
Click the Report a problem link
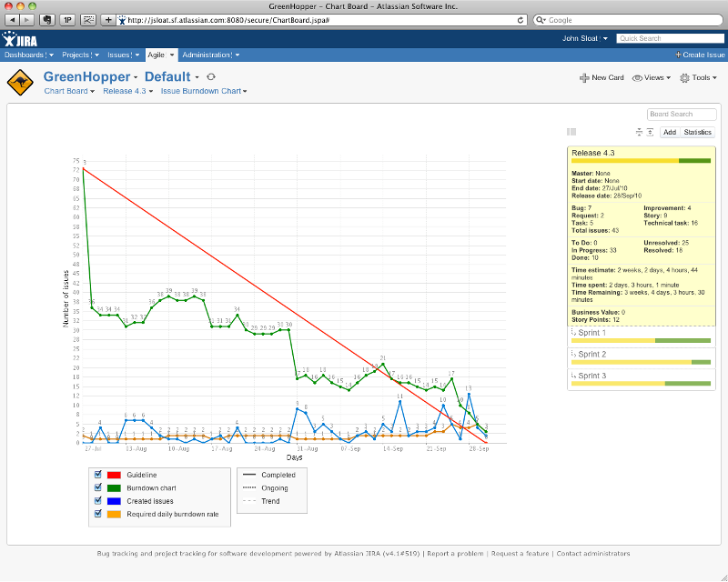(455, 553)
